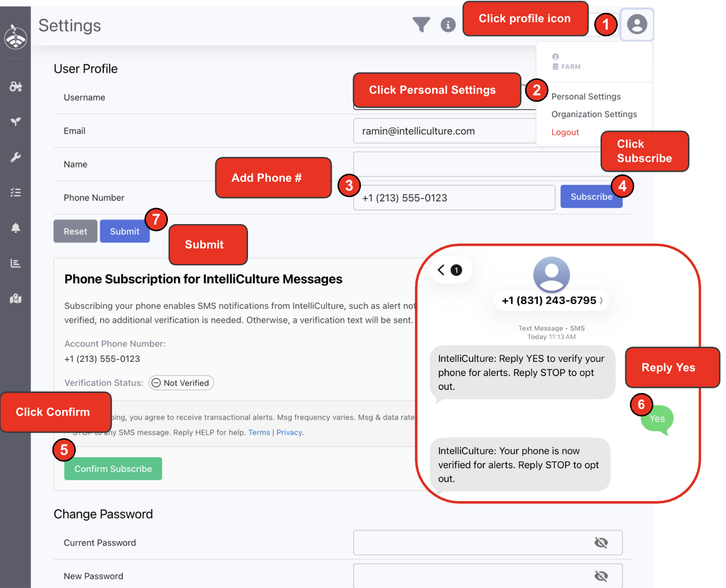Open the map location sidebar icon
Viewport: 726px width, 588px height.
click(x=15, y=299)
